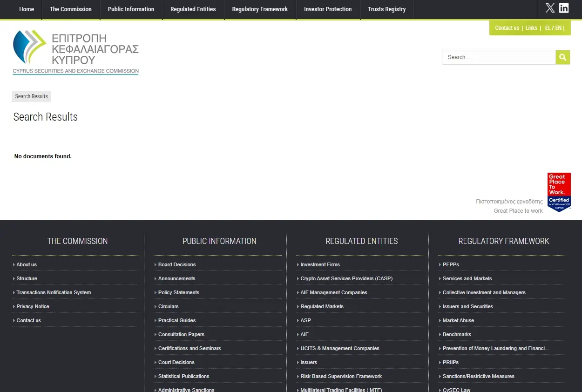Open the Investor Protection menu
582x392 pixels.
328,9
